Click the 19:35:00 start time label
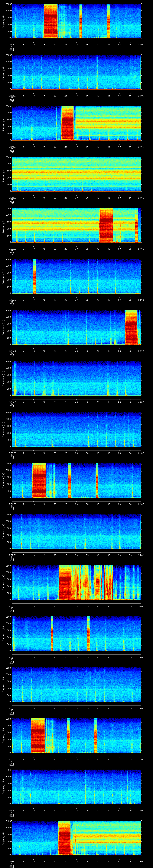The image size is (153, 868). click(12, 708)
